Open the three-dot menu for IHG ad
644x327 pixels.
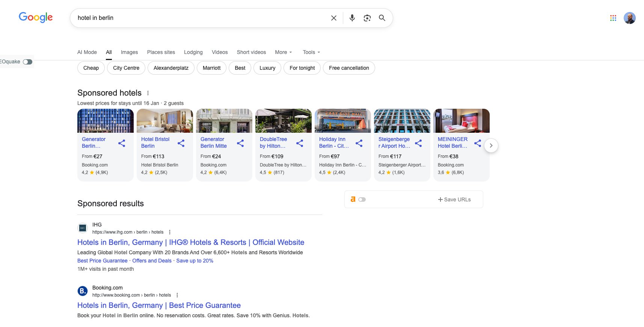170,232
